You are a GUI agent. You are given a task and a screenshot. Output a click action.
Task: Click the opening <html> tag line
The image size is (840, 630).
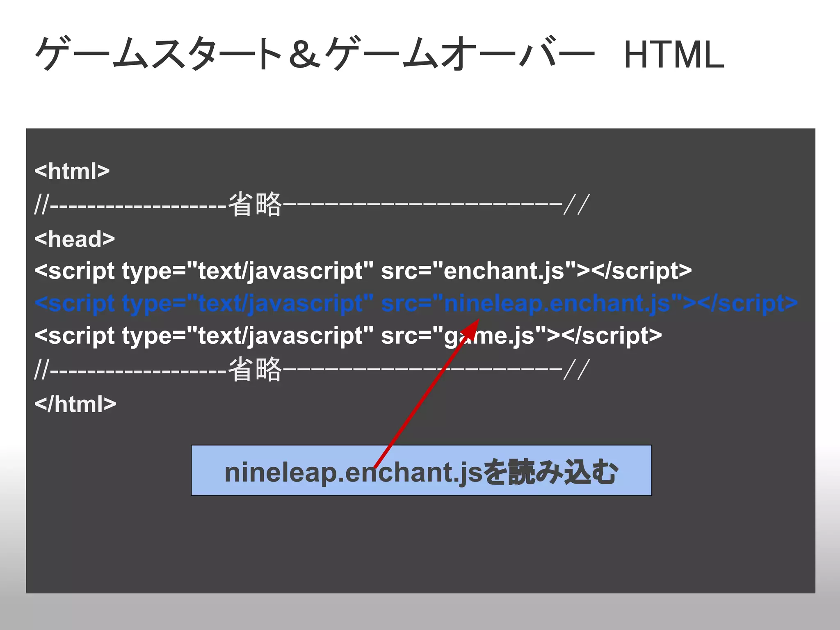pos(72,171)
